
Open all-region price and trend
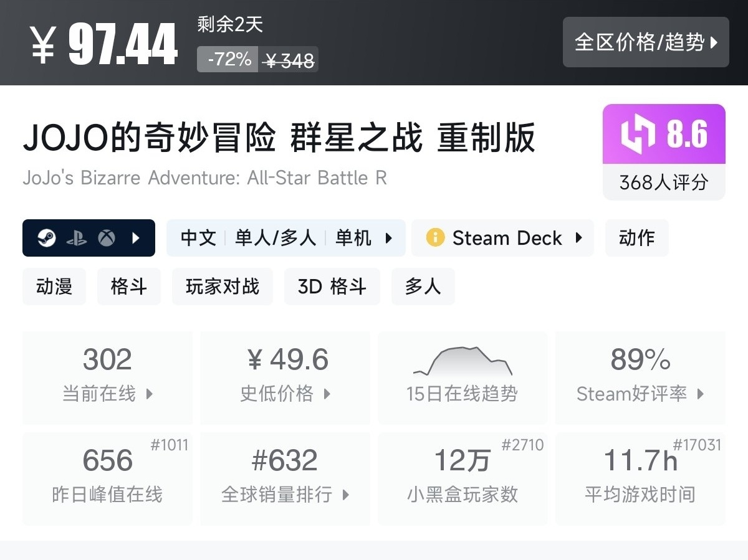(646, 42)
